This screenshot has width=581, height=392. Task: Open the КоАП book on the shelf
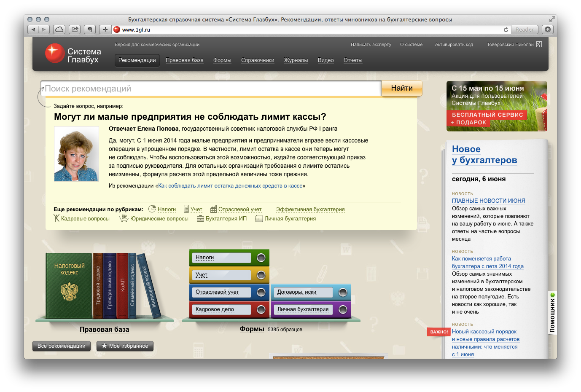(x=122, y=285)
